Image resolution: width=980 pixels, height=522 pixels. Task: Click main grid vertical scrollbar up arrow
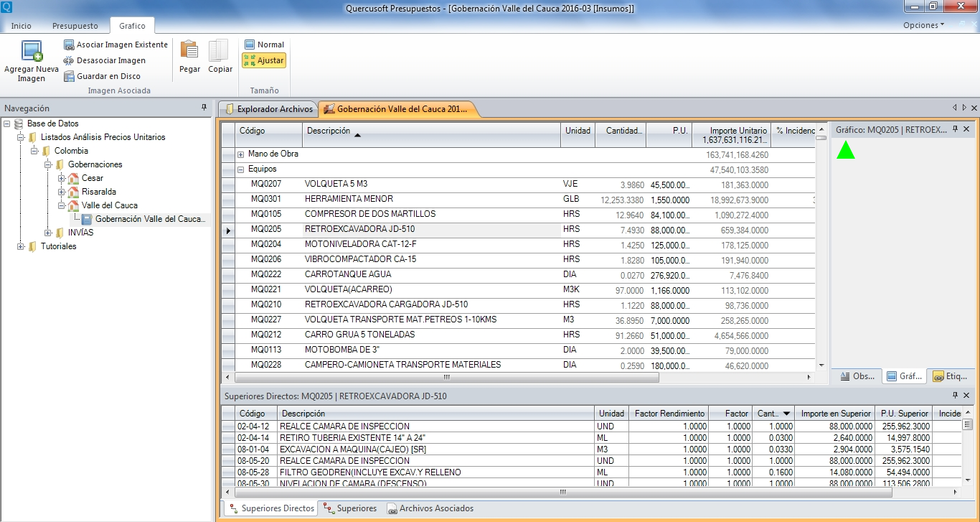(x=821, y=129)
